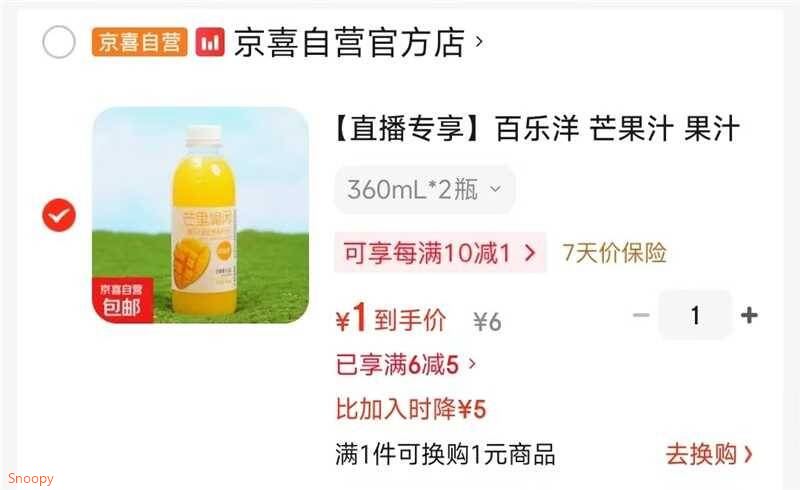This screenshot has height=490, width=800.
Task: Click the quantity field showing 1
Action: coord(695,315)
